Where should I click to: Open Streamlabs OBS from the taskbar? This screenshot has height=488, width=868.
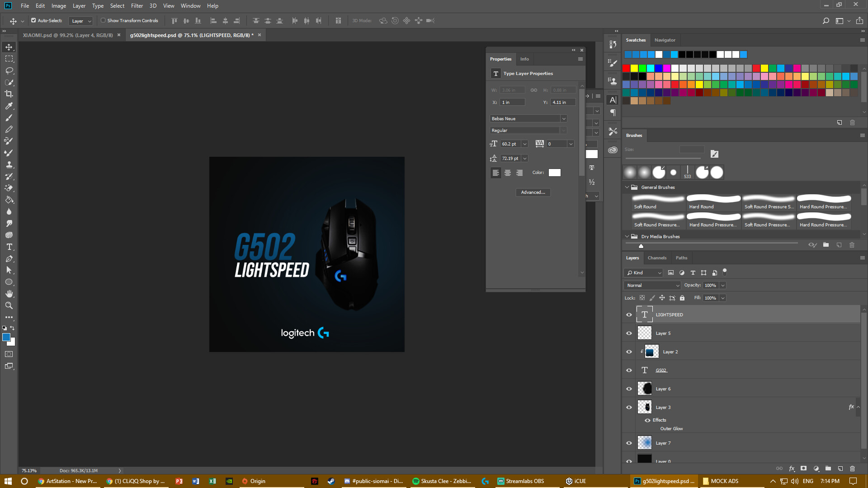click(x=521, y=481)
